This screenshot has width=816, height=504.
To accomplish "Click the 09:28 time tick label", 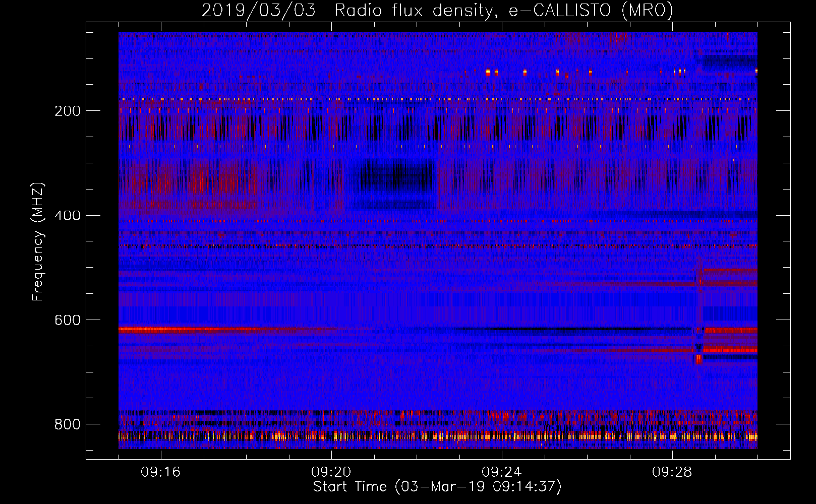I will [672, 472].
